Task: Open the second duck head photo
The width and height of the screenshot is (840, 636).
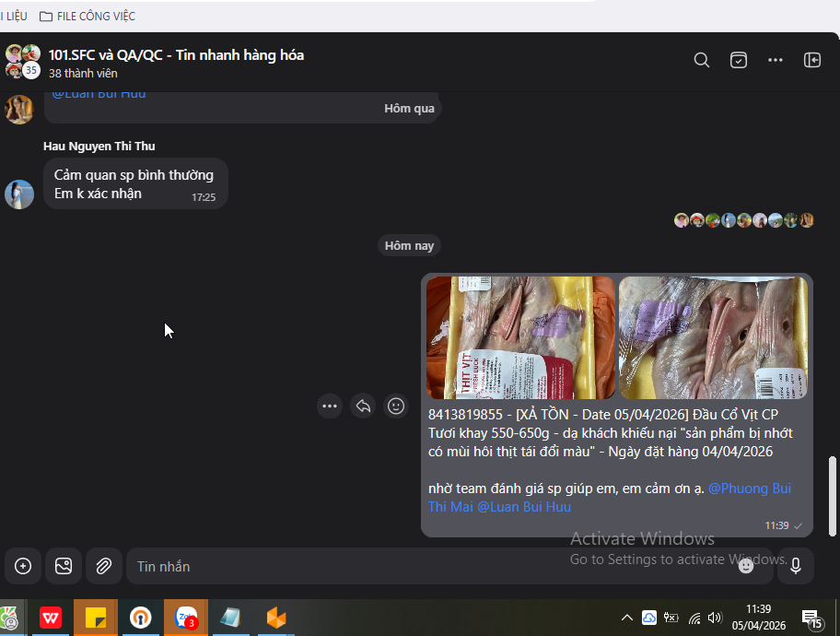Action: [x=713, y=337]
